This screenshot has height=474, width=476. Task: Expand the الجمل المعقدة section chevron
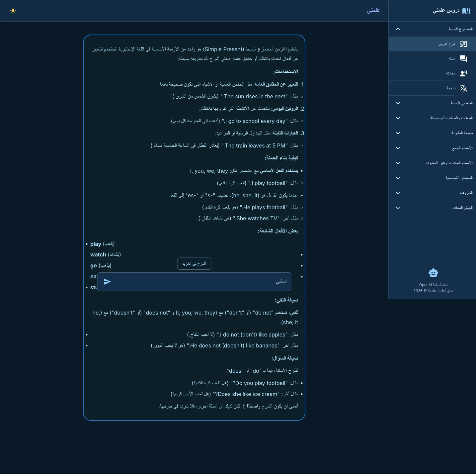[x=398, y=208]
